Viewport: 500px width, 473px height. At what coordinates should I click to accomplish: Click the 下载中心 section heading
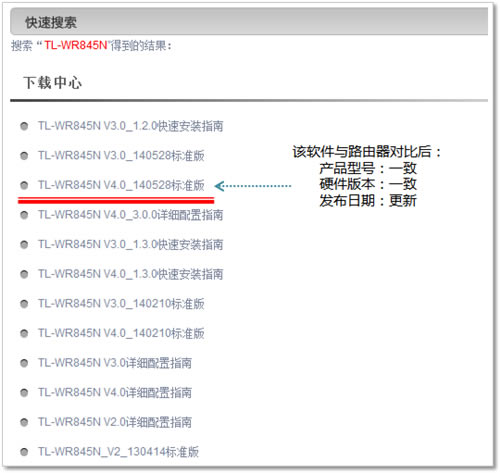(x=52, y=83)
